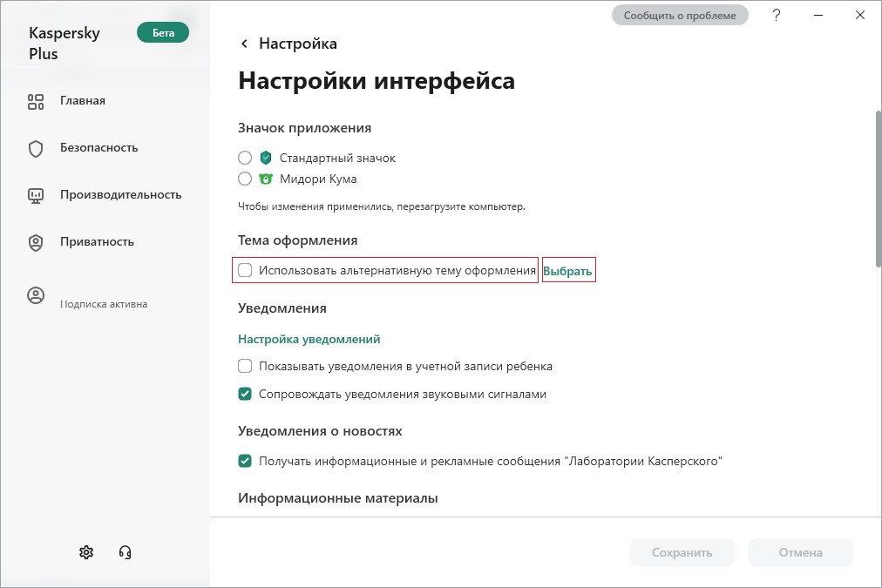Enable Использовать альтернативную тему оформления checkbox
This screenshot has width=882, height=588.
[x=245, y=270]
